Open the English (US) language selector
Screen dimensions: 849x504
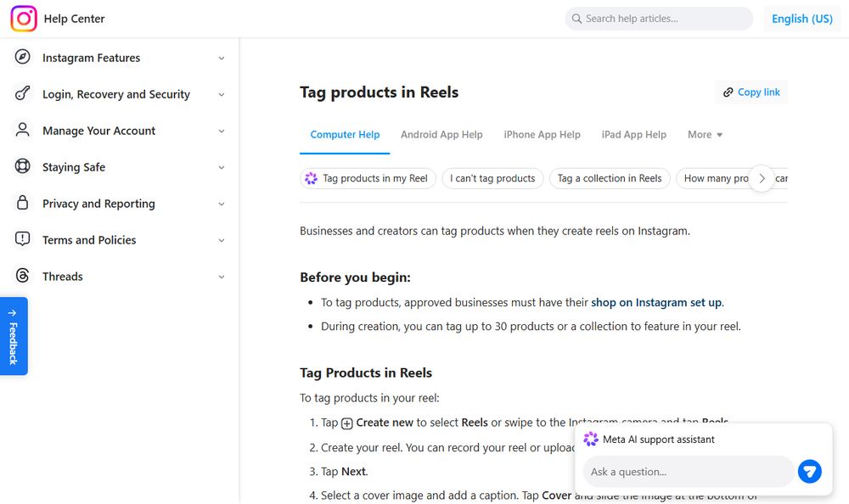pos(802,19)
